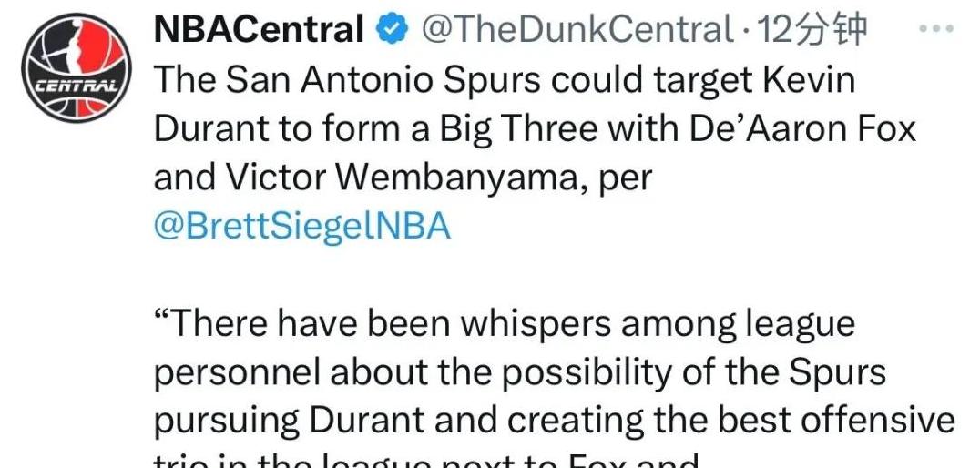Image resolution: width=980 pixels, height=468 pixels.
Task: Click the CENTRAL banner text inside the avatar
Action: coord(77,84)
